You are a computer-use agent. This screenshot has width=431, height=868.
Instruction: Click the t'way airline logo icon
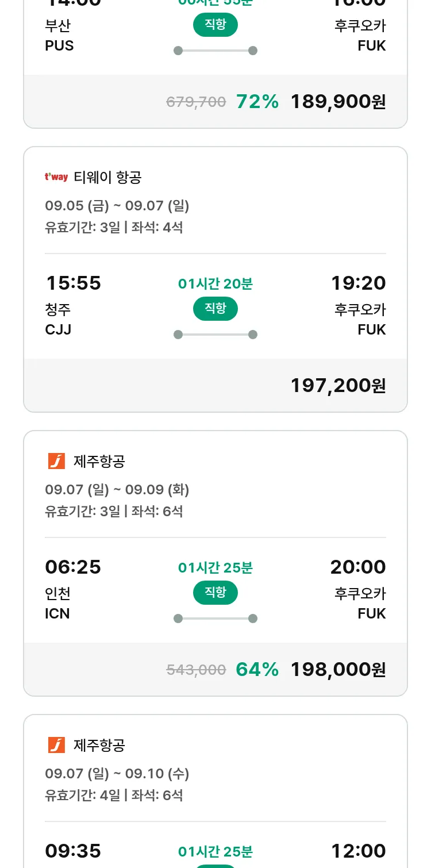56,177
